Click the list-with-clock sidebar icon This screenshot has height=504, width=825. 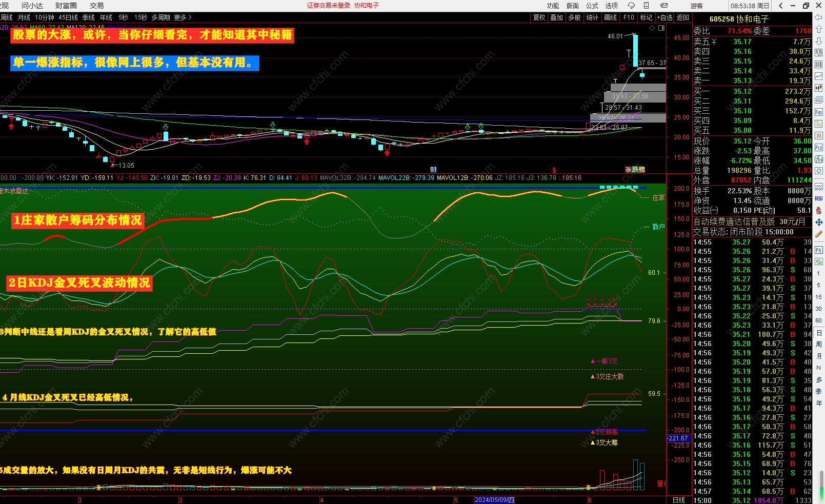click(x=819, y=53)
